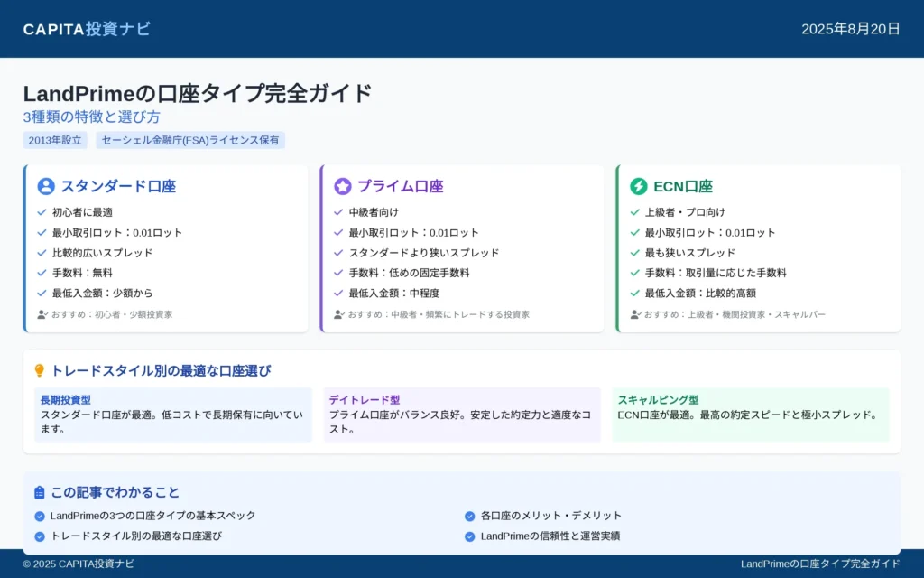924x578 pixels.
Task: Click the スタンダード口座 card heading
Action: [x=118, y=186]
